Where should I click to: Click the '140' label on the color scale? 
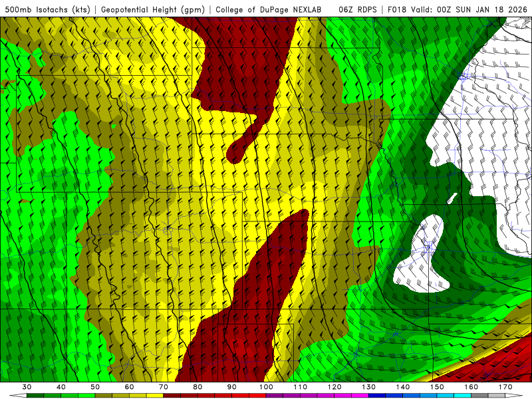[x=403, y=387]
